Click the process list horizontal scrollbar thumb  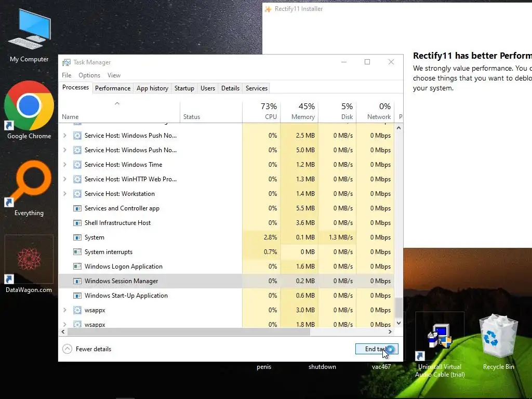tap(189, 332)
